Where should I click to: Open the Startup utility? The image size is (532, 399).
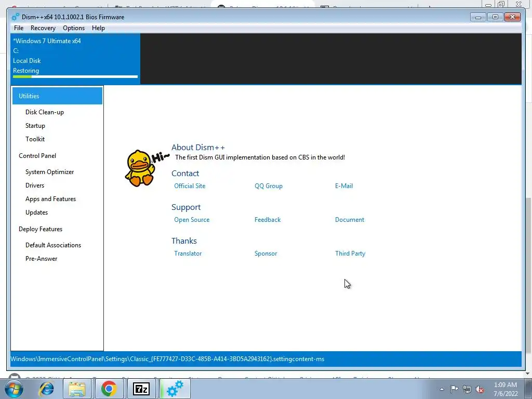[x=35, y=126]
